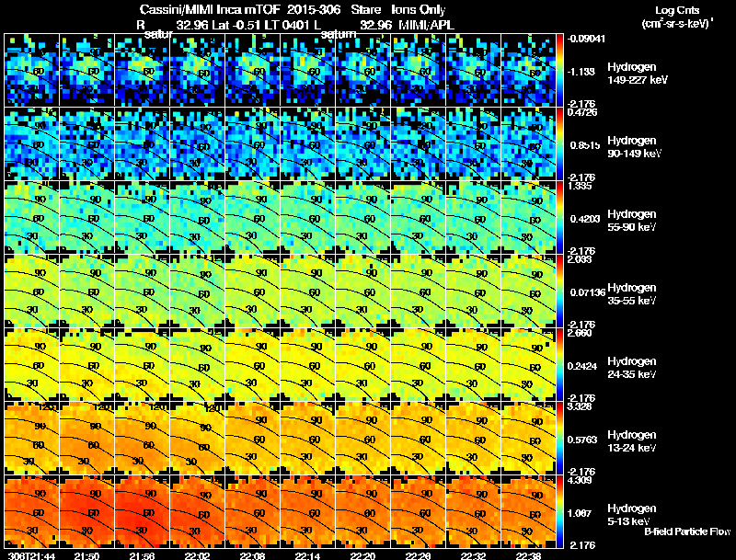The height and width of the screenshot is (560, 736).
Task: Select the 'Hydrogen 90-149 keV' row label
Action: (x=634, y=147)
